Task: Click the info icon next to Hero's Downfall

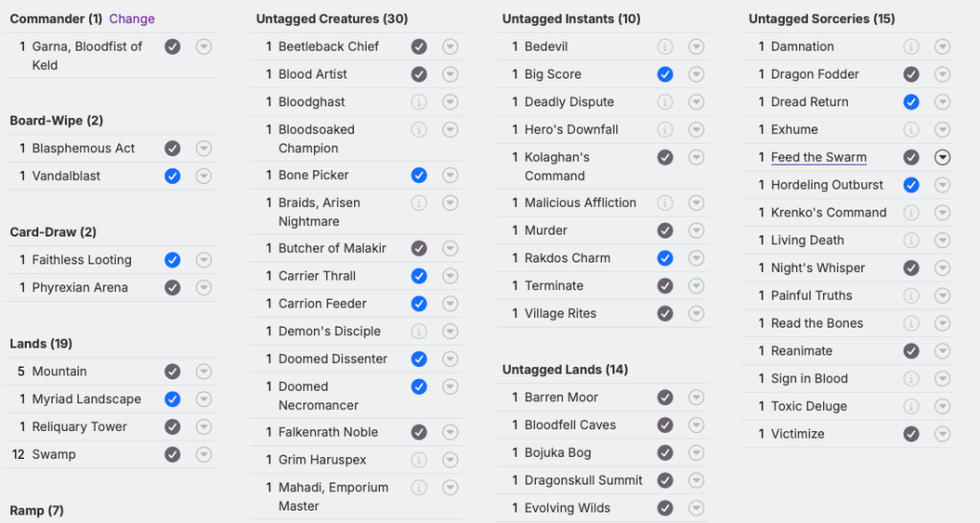Action: [x=665, y=129]
